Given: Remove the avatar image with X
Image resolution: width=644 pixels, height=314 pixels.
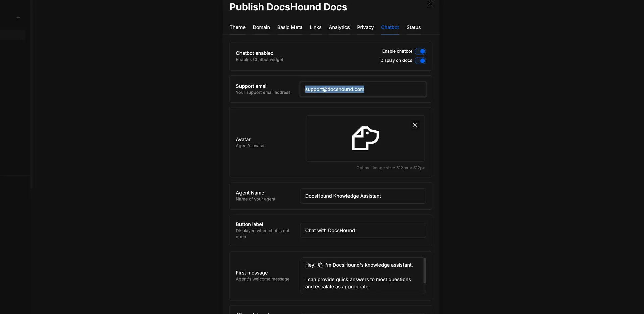Looking at the screenshot, I should click(x=415, y=125).
